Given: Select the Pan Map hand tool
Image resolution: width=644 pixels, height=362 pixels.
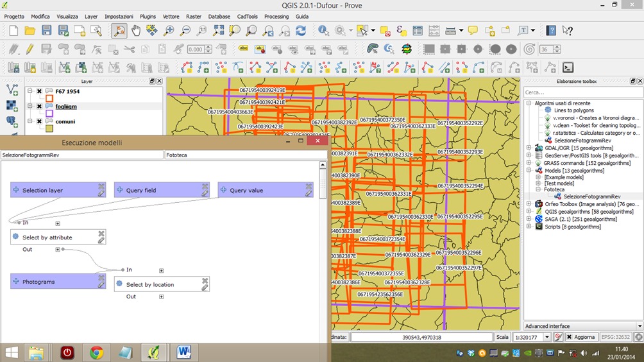Looking at the screenshot, I should coord(135,30).
